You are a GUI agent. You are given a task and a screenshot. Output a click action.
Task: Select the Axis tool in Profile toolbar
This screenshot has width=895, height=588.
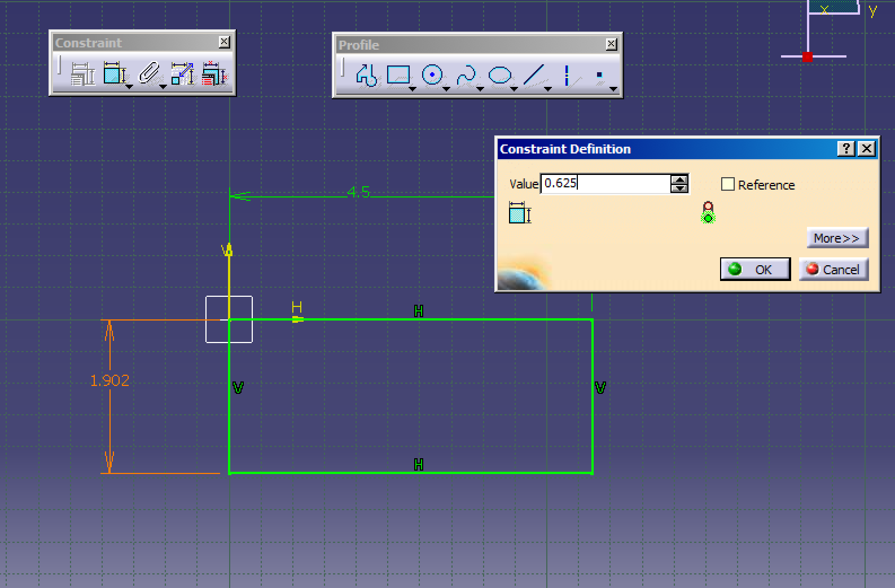pyautogui.click(x=567, y=75)
